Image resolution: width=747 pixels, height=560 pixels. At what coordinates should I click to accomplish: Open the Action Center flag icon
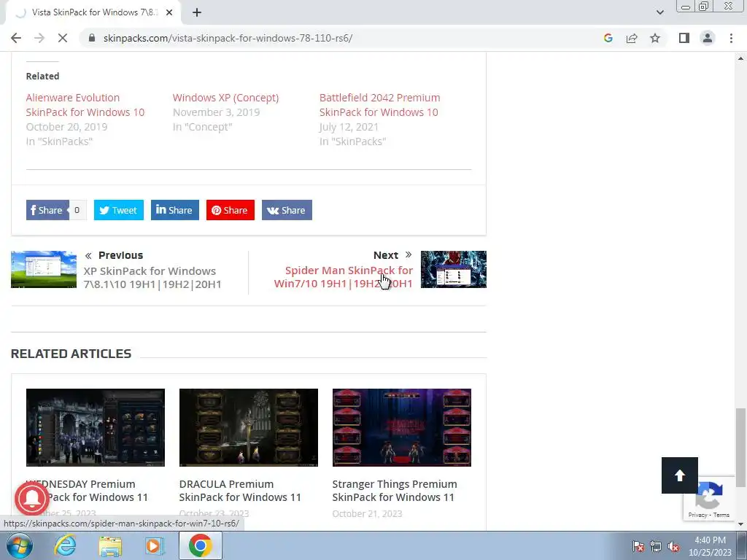pyautogui.click(x=638, y=546)
